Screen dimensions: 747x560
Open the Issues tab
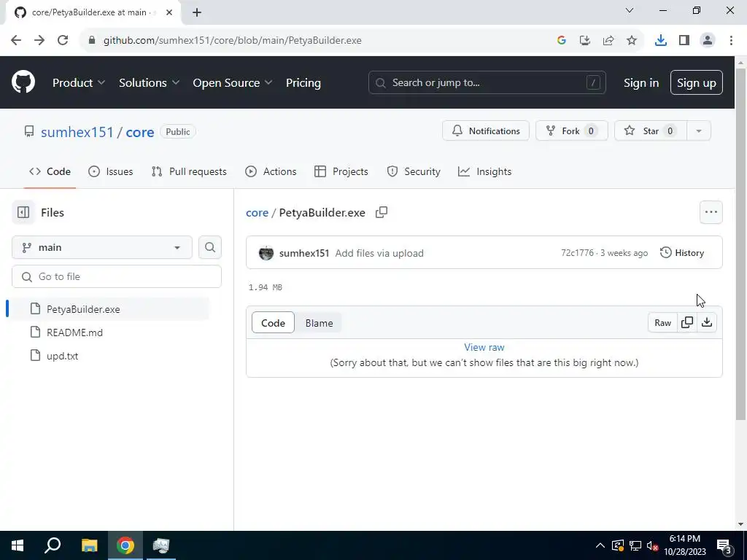click(111, 171)
